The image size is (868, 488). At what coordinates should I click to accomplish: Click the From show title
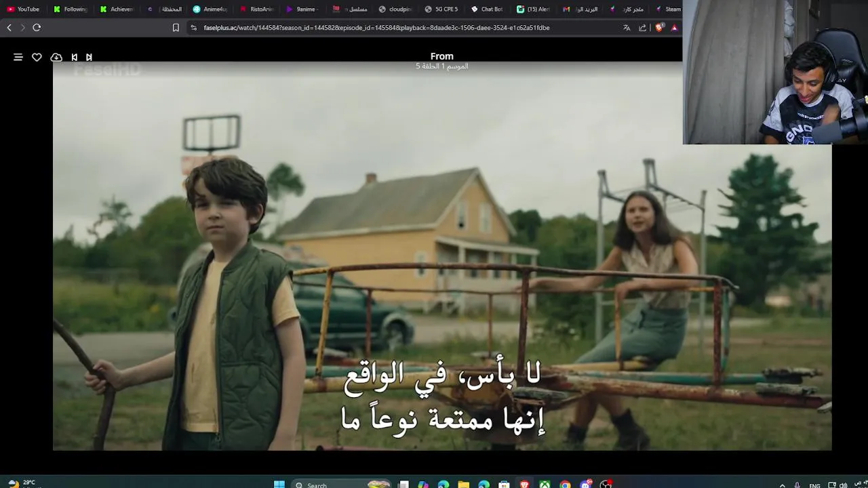click(x=441, y=56)
